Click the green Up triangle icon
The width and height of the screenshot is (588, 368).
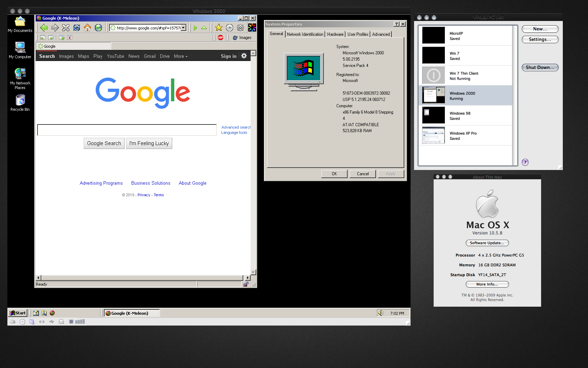pyautogui.click(x=204, y=28)
